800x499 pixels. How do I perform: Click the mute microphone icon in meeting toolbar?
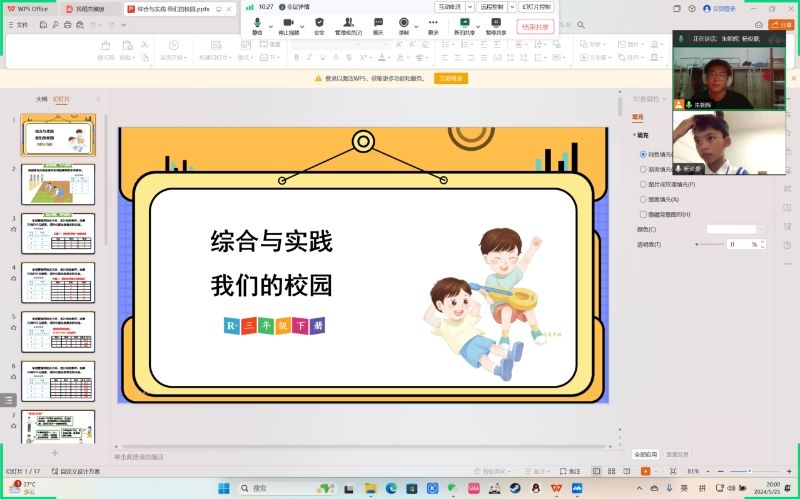click(x=257, y=22)
